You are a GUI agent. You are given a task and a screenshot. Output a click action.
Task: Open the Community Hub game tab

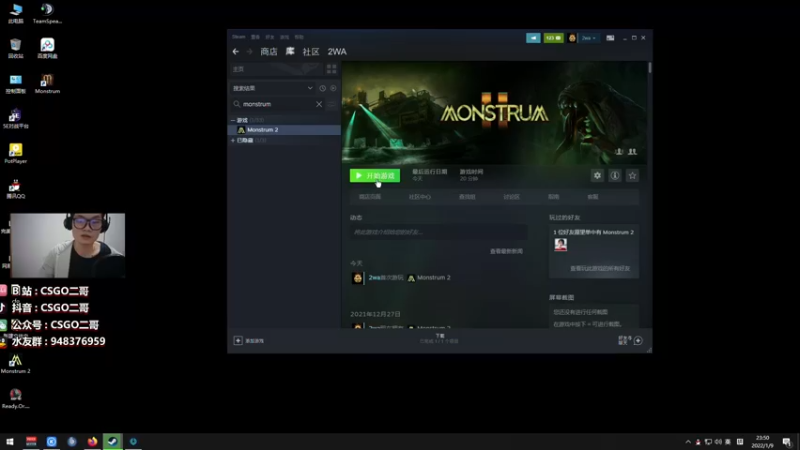(419, 197)
